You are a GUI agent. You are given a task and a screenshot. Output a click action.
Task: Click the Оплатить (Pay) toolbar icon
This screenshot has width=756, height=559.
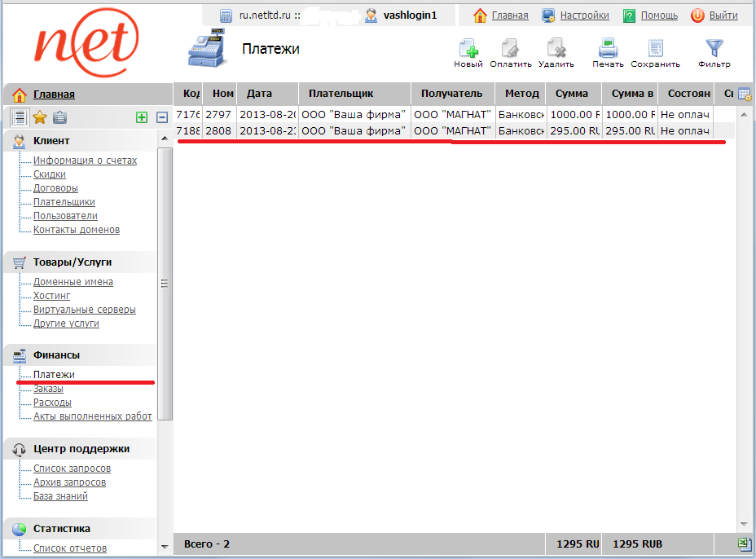tap(511, 49)
